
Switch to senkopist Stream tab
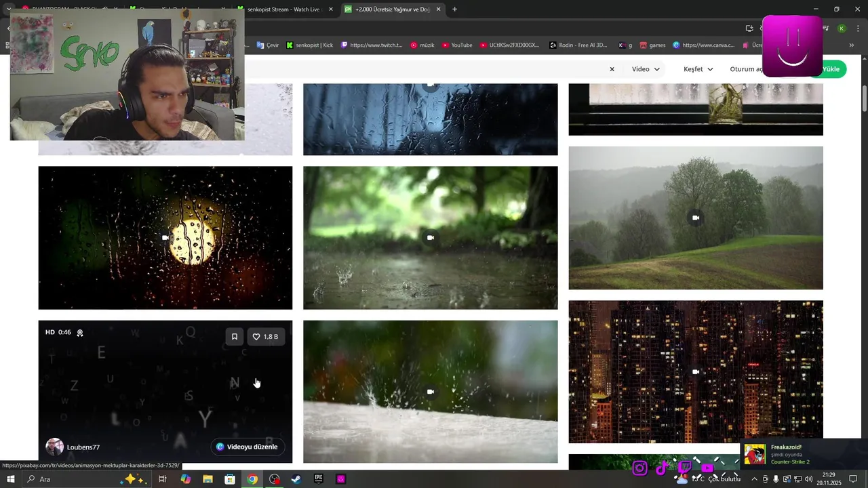283,9
